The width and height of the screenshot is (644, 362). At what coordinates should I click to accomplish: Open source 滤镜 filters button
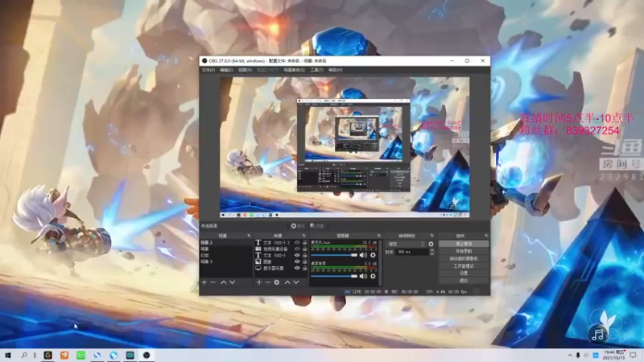point(317,226)
